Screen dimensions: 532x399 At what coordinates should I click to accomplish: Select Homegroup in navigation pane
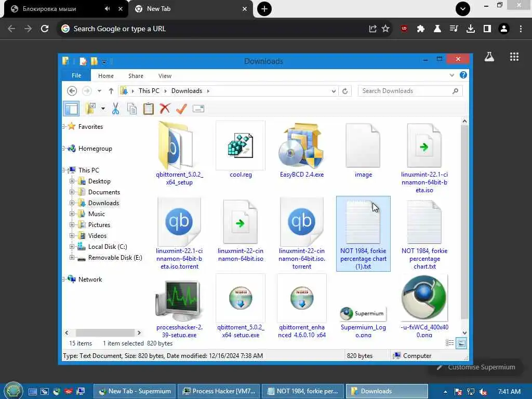click(x=95, y=148)
